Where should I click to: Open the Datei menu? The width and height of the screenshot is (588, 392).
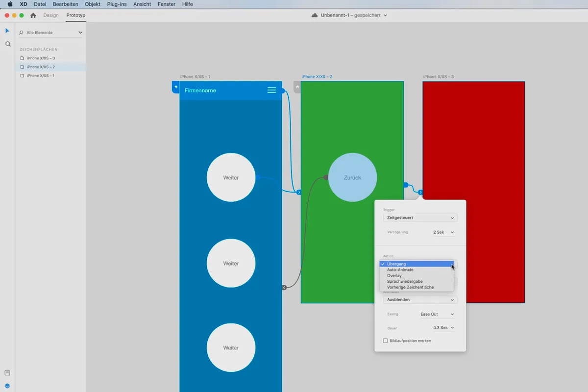pos(40,4)
